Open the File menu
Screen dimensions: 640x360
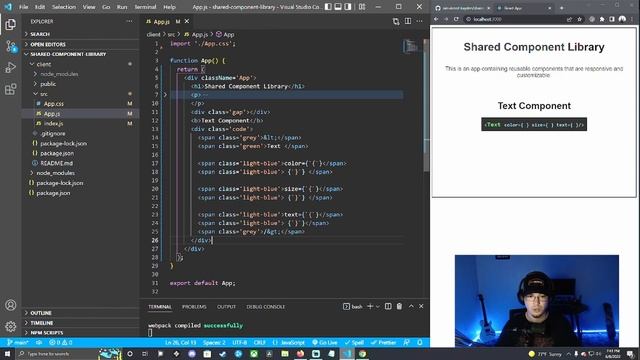pos(24,7)
